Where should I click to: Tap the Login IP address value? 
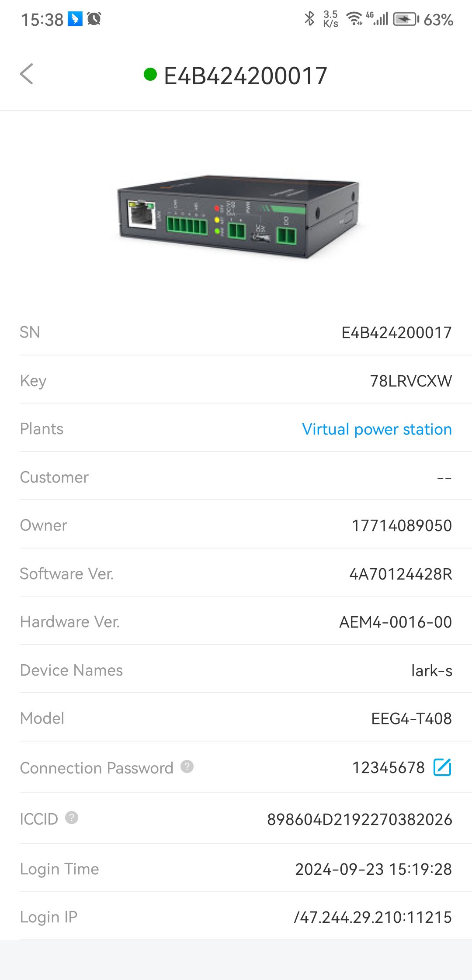[x=372, y=918]
